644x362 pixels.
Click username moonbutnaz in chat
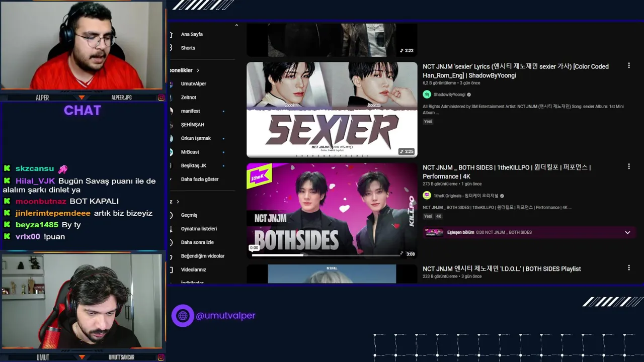[41, 201]
